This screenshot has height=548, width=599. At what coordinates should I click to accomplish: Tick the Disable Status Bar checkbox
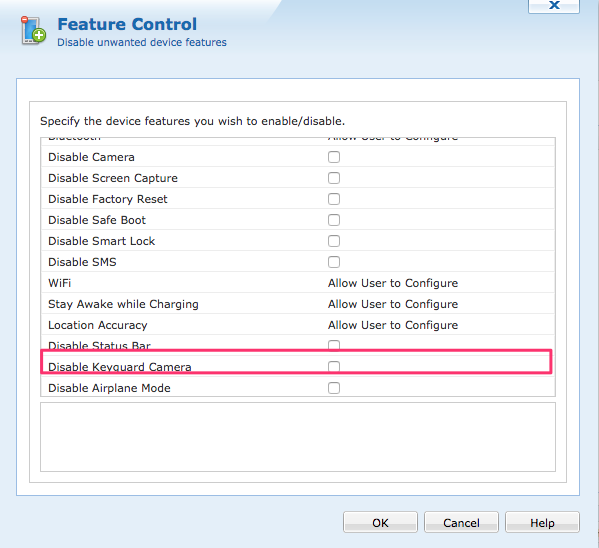click(334, 345)
